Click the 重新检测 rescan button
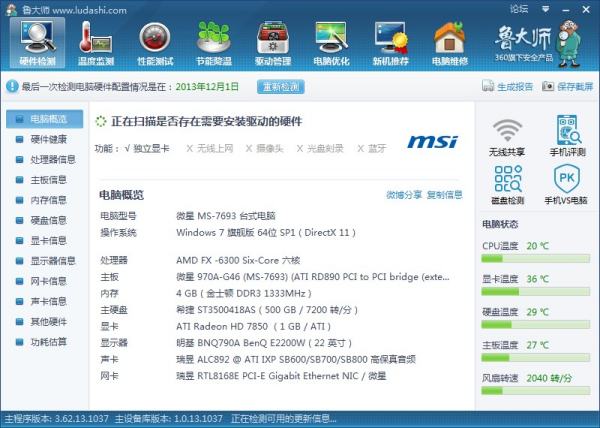The image size is (600, 428). click(x=280, y=86)
